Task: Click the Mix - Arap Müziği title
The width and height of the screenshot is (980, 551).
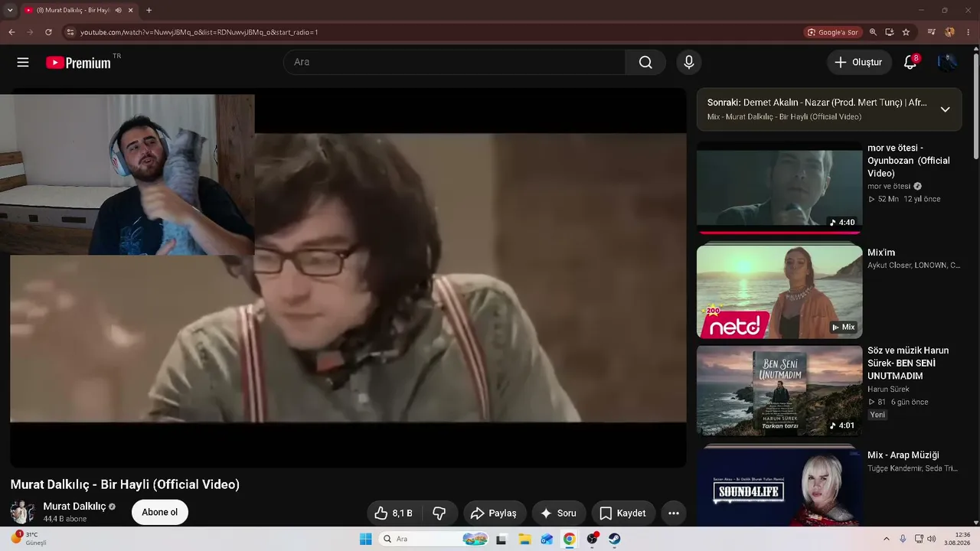Action: click(903, 455)
